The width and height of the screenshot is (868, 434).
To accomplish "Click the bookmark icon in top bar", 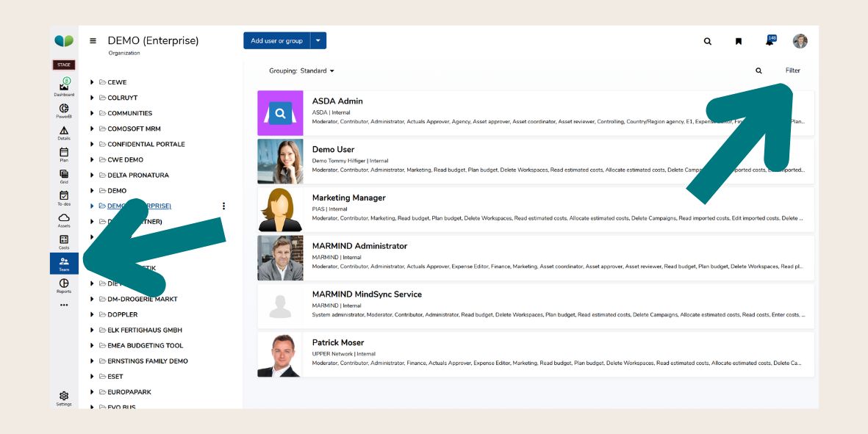I will (739, 41).
